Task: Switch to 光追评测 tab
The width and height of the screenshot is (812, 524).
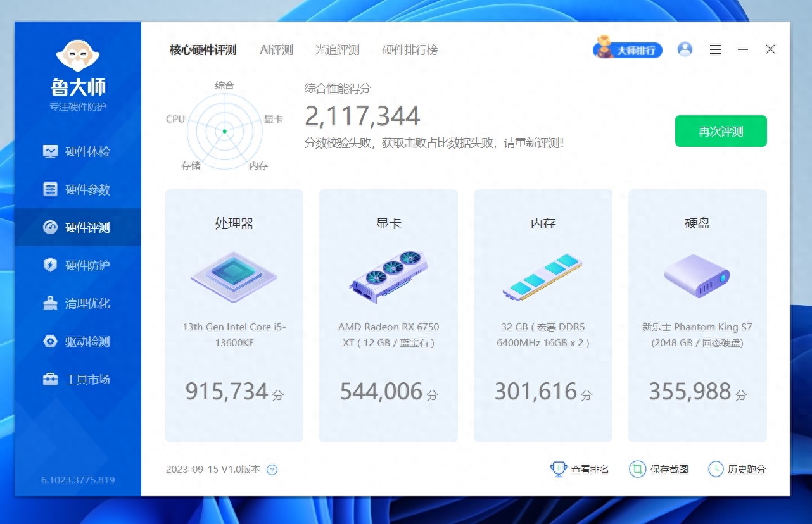Action: point(338,50)
